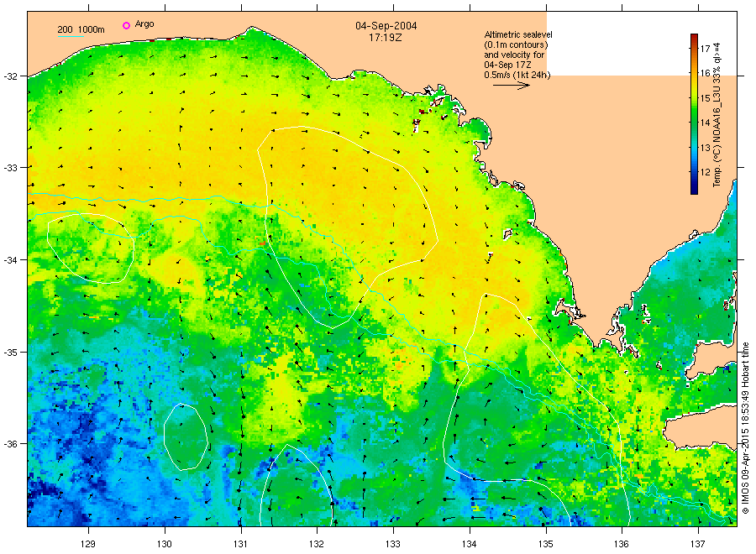The height and width of the screenshot is (554, 756).
Task: Click the 'Argo' legend label
Action: pos(144,24)
